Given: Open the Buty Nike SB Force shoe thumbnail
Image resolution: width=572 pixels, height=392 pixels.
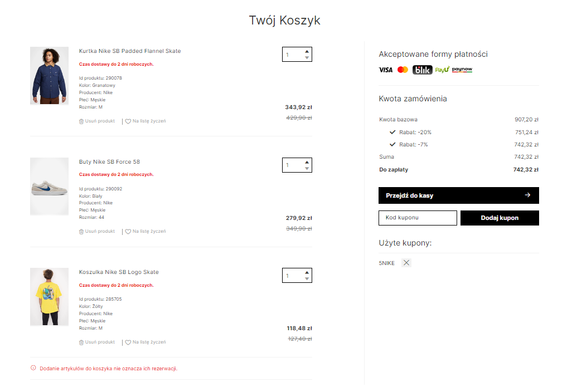Looking at the screenshot, I should click(x=49, y=187).
